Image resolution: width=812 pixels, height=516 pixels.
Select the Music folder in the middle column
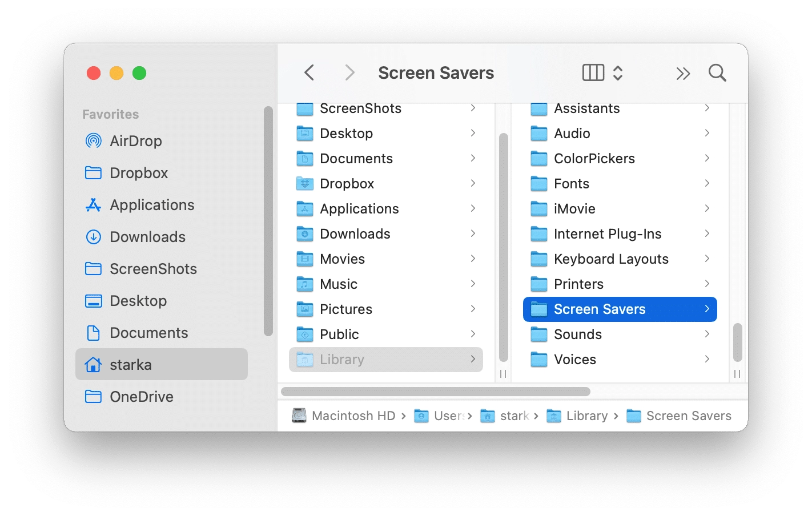339,284
